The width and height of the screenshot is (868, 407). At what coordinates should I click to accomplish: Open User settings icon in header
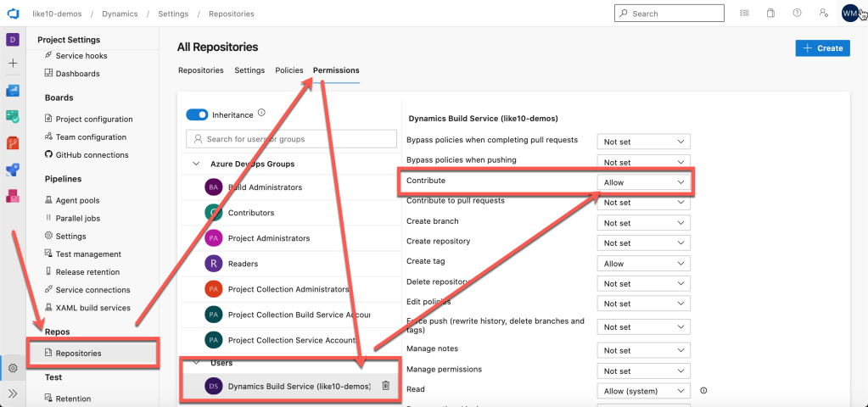point(823,14)
